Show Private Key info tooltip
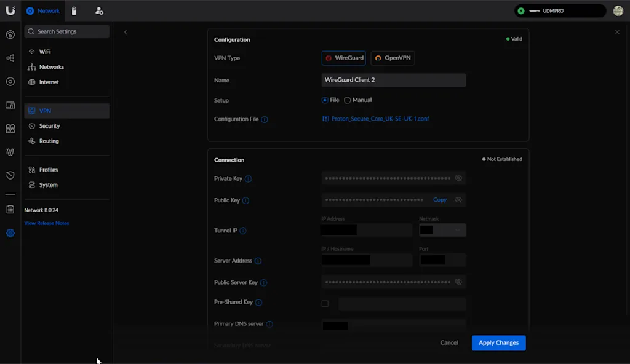 pyautogui.click(x=249, y=179)
